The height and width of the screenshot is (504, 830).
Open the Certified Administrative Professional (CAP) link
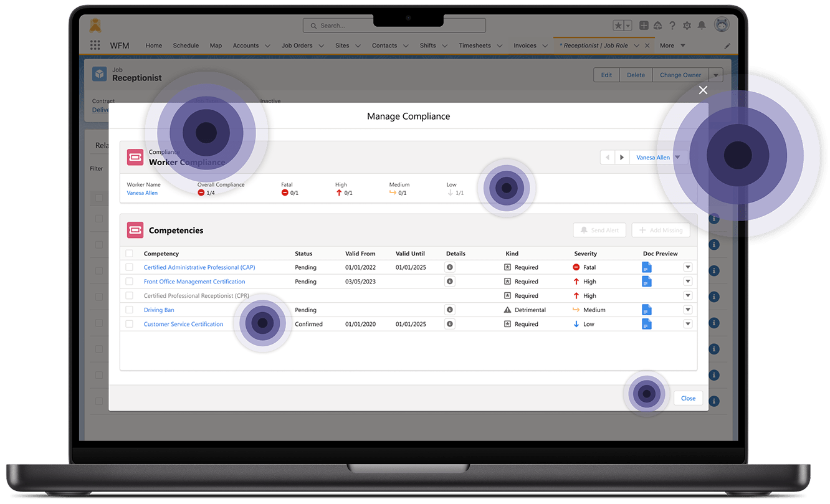199,267
